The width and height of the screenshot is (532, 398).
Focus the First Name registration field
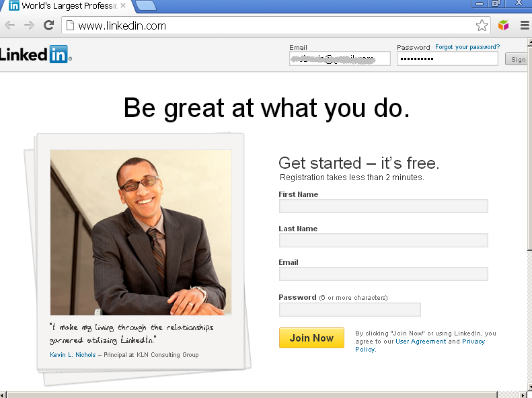[383, 206]
